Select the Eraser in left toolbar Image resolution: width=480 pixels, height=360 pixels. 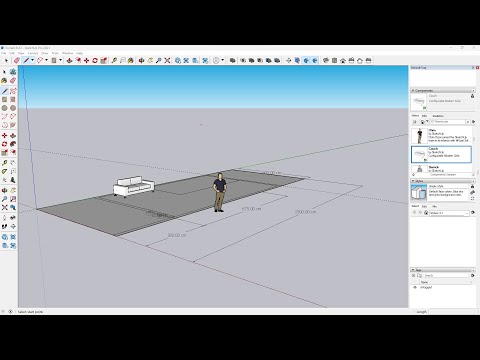coord(13,80)
